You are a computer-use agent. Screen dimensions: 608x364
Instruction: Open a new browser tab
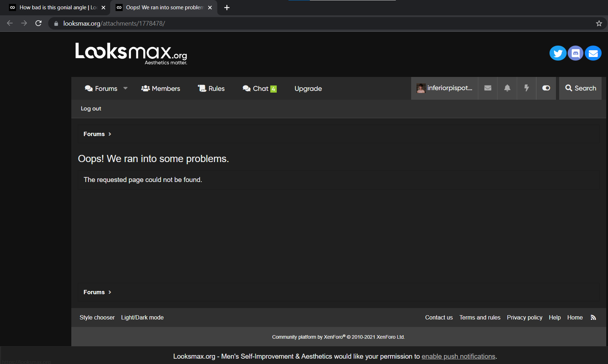point(227,7)
